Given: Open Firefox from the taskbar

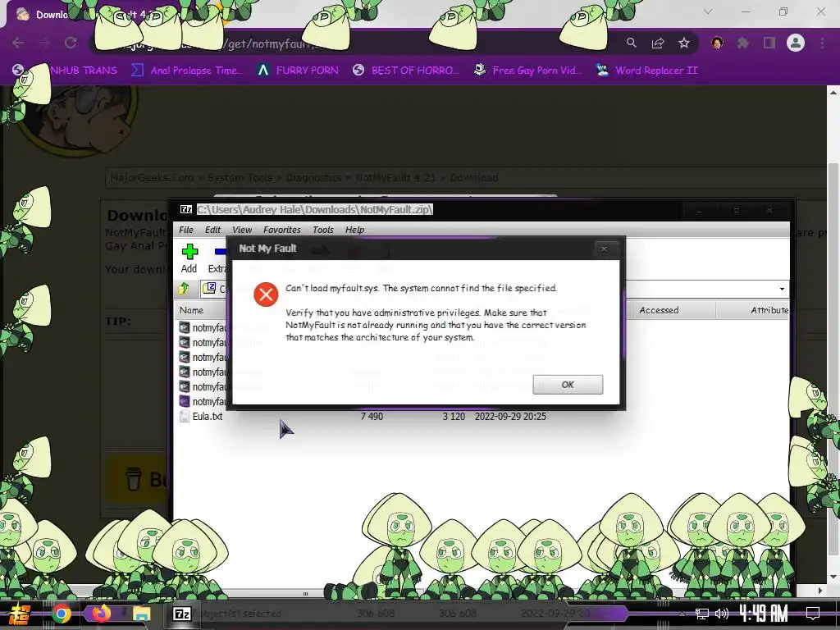Looking at the screenshot, I should [x=101, y=613].
